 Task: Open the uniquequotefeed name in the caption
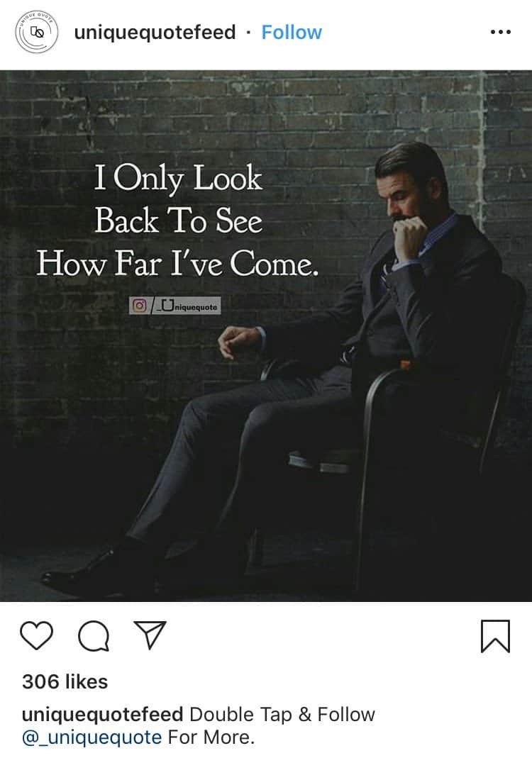[103, 714]
